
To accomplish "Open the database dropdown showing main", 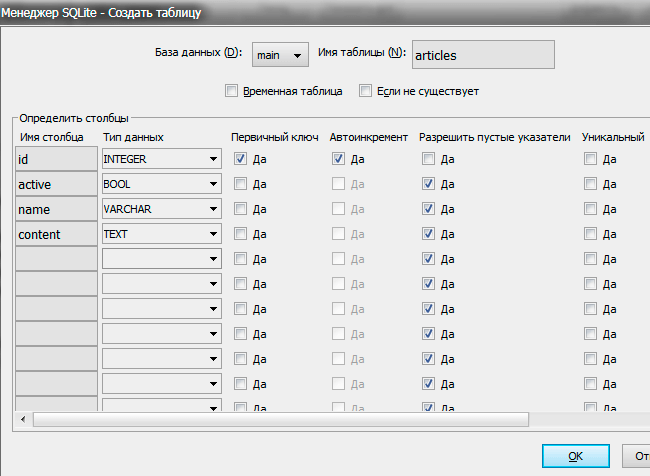I will coord(281,56).
